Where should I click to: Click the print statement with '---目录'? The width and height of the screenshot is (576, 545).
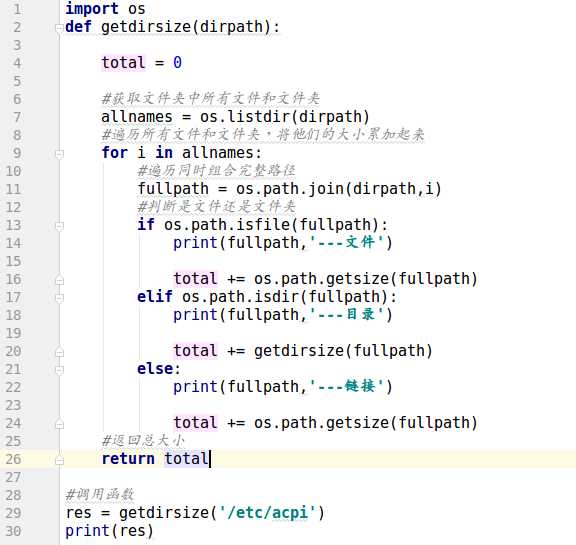[283, 314]
